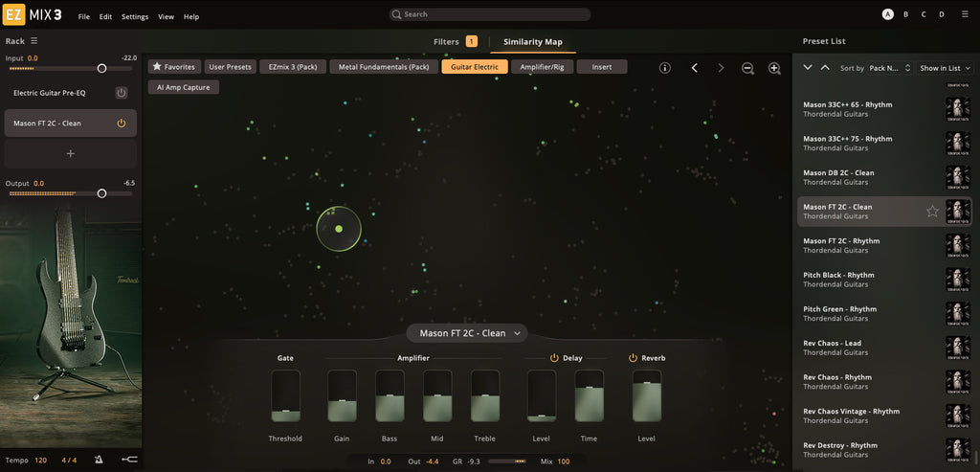Toggle Mason FT 2C - Clean power in rack
Image resolution: width=980 pixels, height=472 pixels.
coord(122,124)
